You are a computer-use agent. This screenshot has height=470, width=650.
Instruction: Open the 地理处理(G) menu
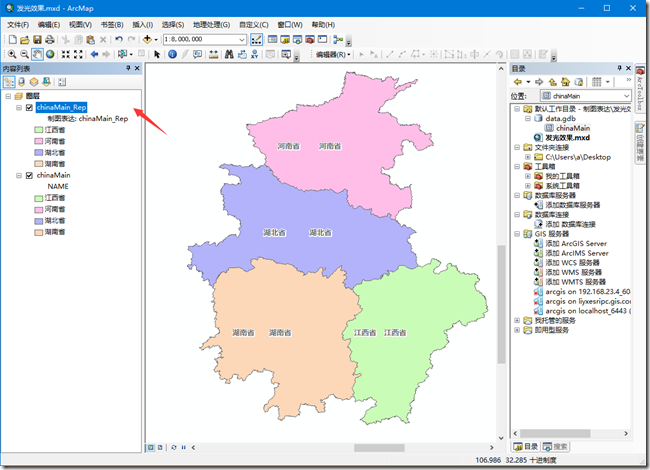211,25
